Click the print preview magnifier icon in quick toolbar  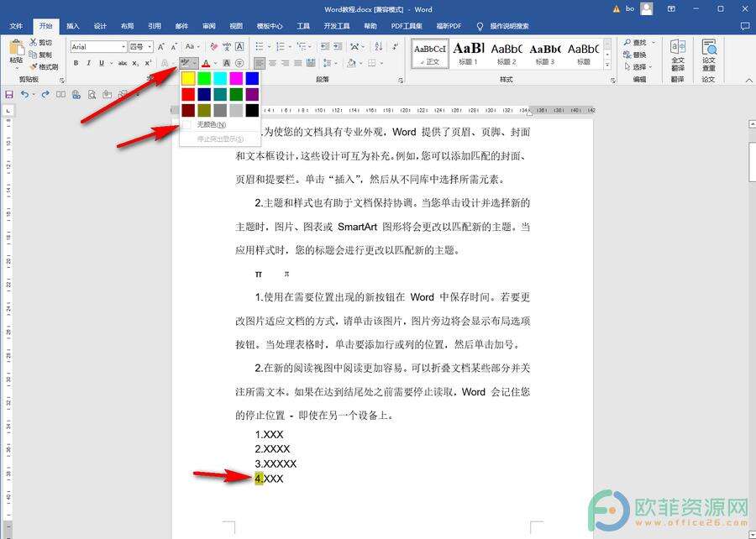tap(92, 94)
